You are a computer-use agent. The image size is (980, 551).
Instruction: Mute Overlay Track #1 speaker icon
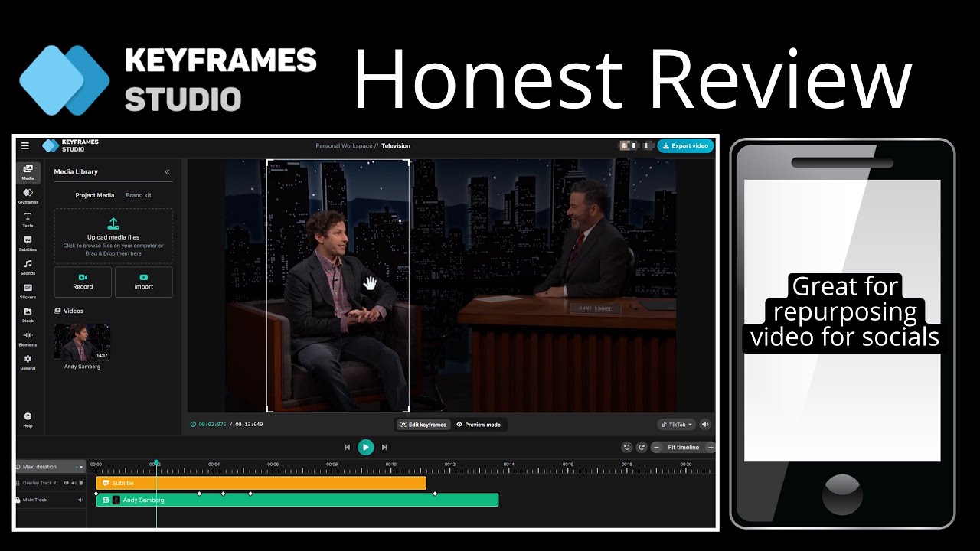tap(73, 483)
